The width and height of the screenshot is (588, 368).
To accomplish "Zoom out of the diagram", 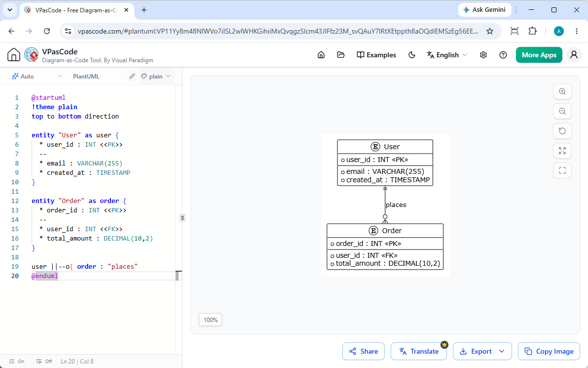I will pyautogui.click(x=562, y=111).
